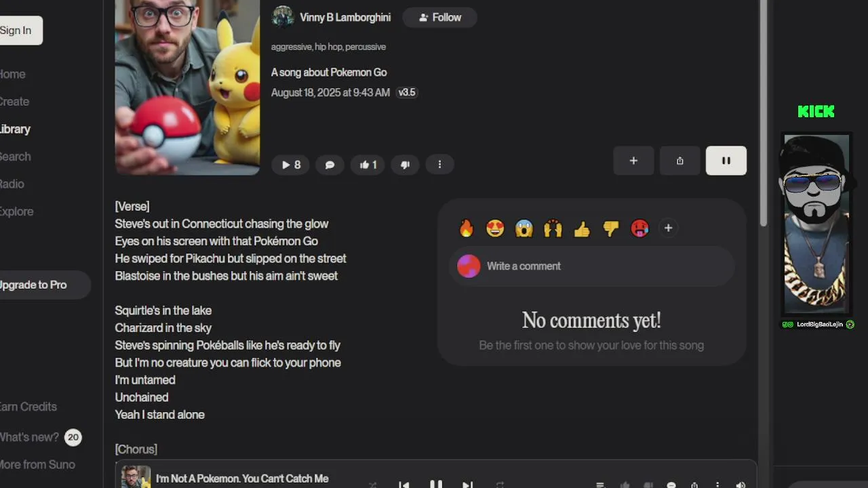React with the thumbs down emoji
Screen dimensions: 868x488
coord(610,228)
